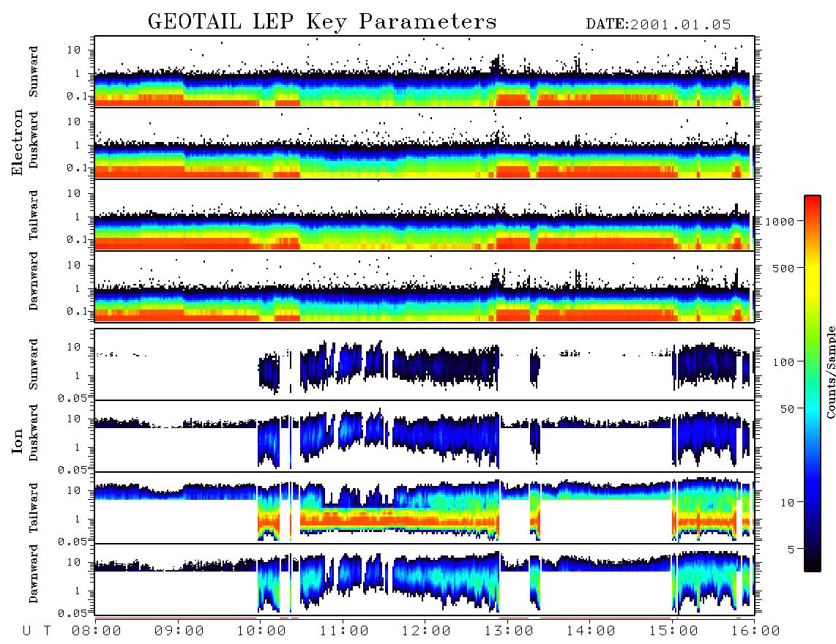
Task: Click the 50 value on colorbar scale
Action: [x=787, y=409]
